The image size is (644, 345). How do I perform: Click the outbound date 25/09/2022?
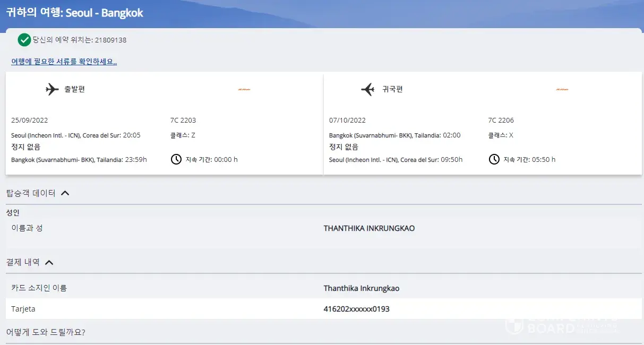(29, 120)
